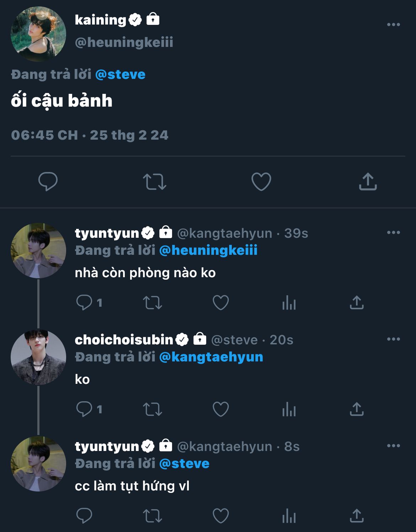
Task: Like the main tweet by kaining
Action: pyautogui.click(x=261, y=182)
